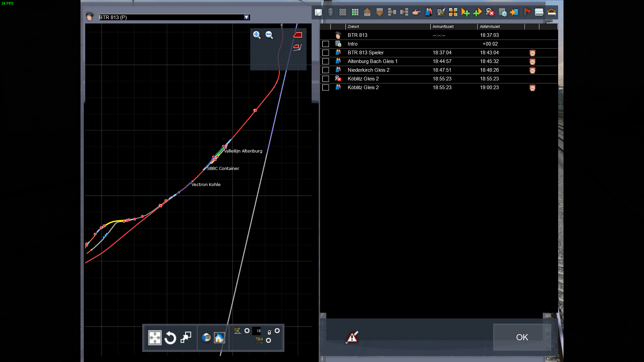Screen dimensions: 644x362
Task: Click the orange move-up arrow icon
Action: (367, 12)
